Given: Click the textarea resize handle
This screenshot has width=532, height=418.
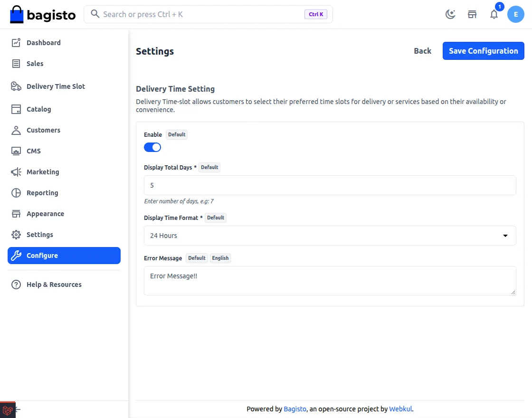Looking at the screenshot, I should point(513,292).
